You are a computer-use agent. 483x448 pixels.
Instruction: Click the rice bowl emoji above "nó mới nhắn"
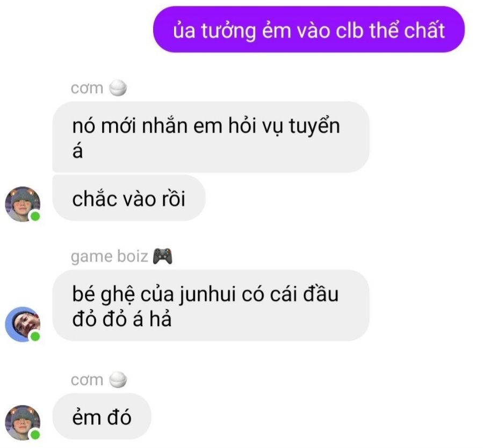pos(118,88)
